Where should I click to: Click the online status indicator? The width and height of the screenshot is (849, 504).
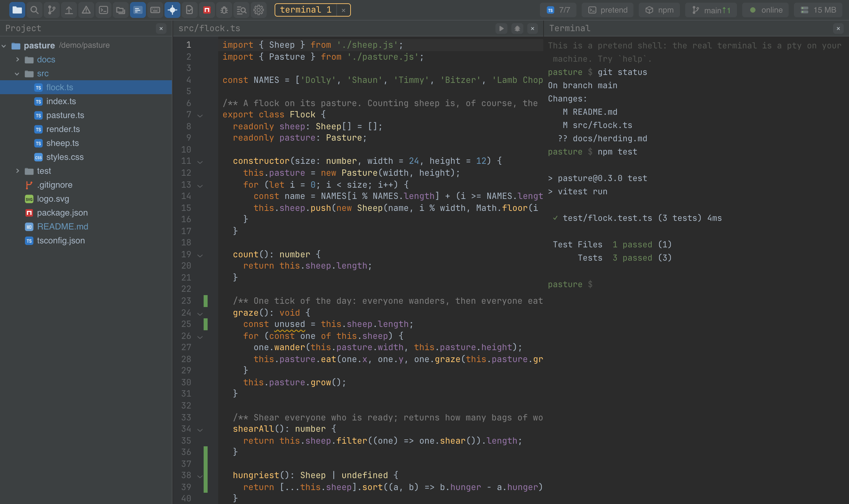(x=765, y=10)
